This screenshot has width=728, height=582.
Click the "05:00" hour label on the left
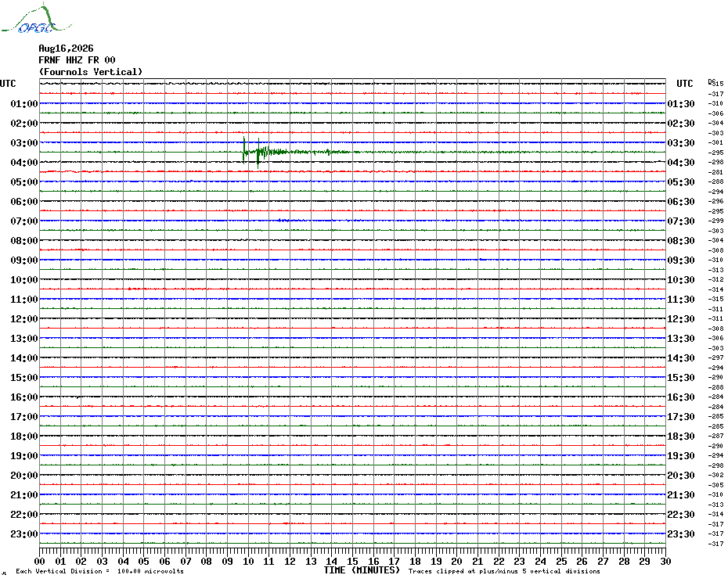pyautogui.click(x=24, y=182)
